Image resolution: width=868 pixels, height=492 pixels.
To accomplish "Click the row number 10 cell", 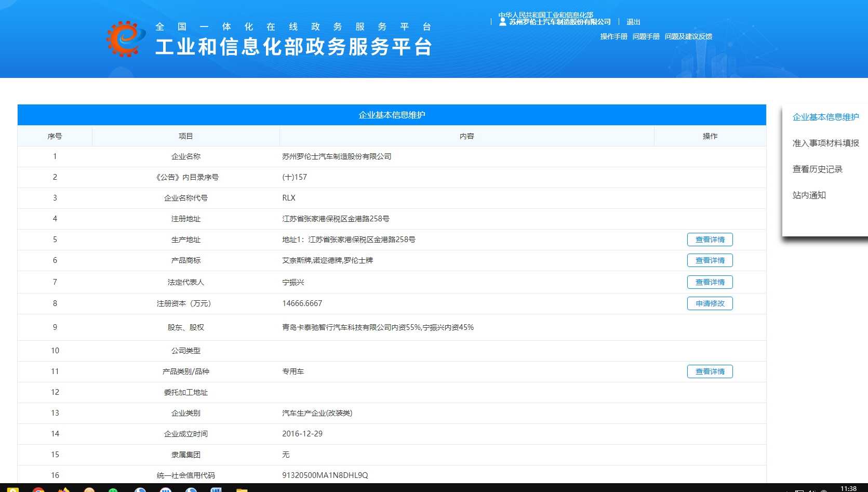I will (x=55, y=351).
